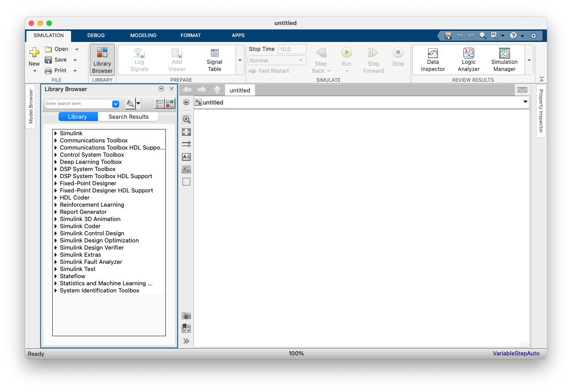Open the Save button dropdown arrow
Image resolution: width=572 pixels, height=392 pixels.
(75, 60)
